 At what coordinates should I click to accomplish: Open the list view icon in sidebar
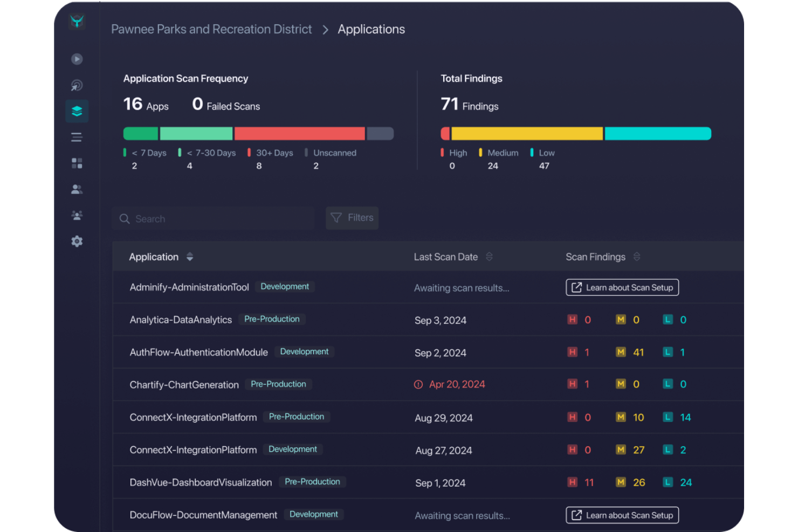[x=77, y=137]
